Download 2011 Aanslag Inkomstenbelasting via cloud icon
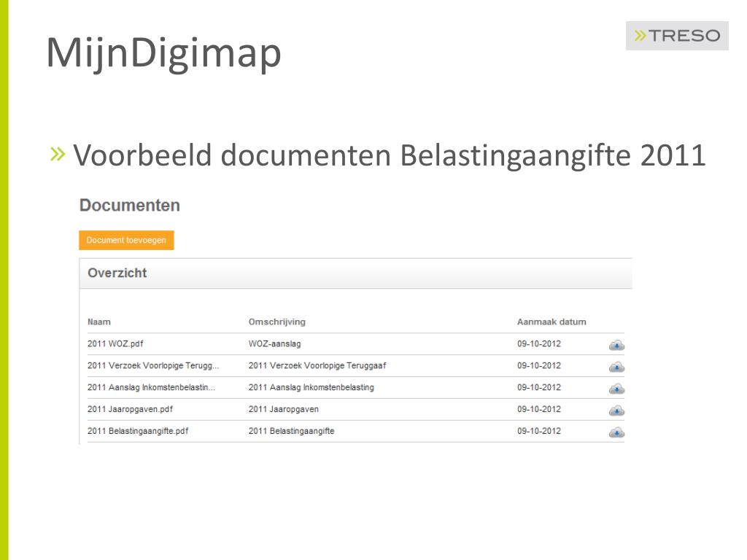This screenshot has width=747, height=560. 616,389
